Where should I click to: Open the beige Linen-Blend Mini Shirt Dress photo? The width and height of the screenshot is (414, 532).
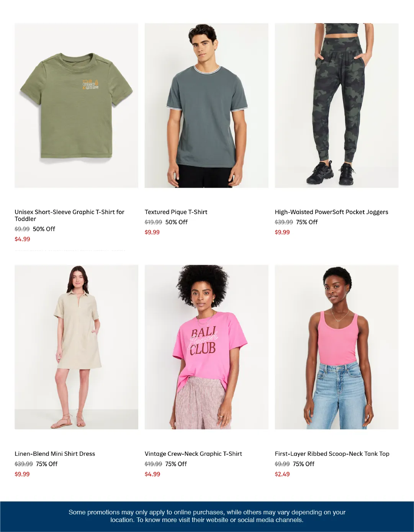[76, 347]
